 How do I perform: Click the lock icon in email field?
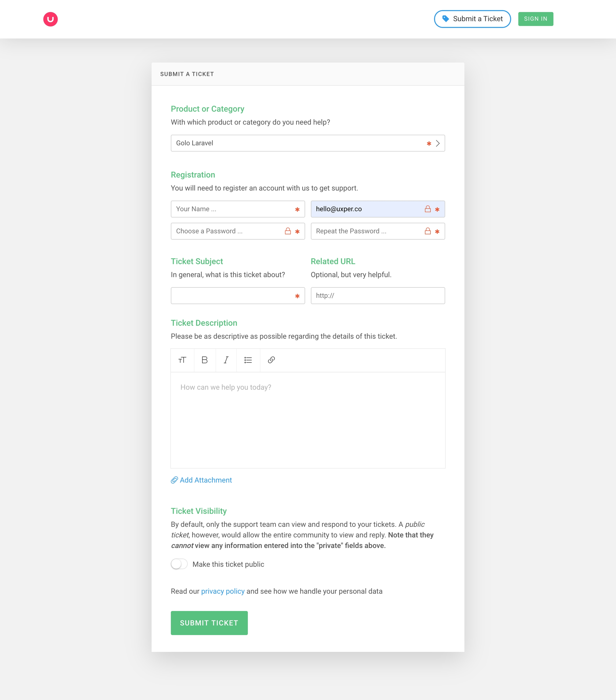428,209
